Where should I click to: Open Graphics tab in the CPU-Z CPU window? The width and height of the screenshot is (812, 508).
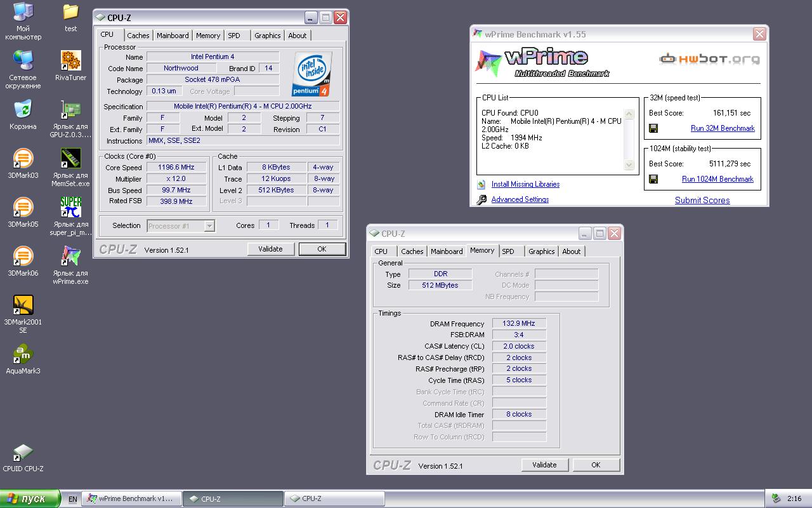pos(268,36)
